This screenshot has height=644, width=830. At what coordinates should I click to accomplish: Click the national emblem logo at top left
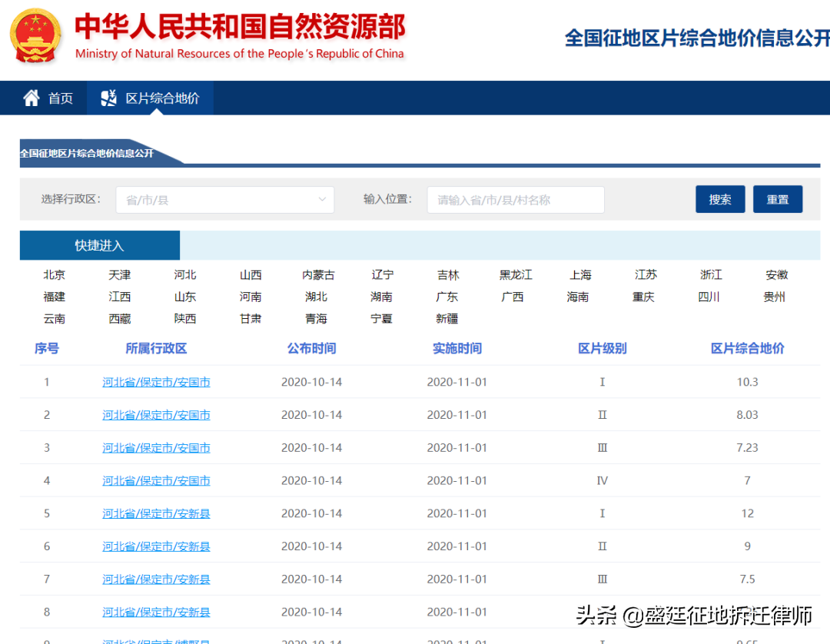tap(36, 35)
